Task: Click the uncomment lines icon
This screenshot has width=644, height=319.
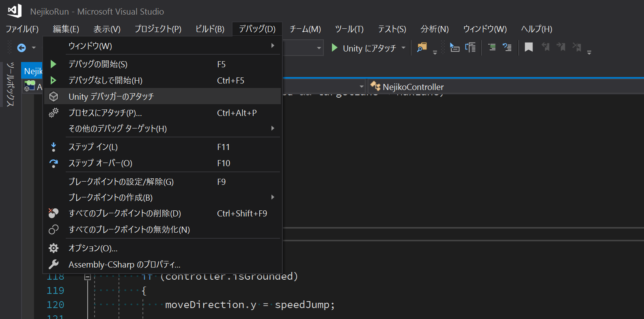Action: (x=507, y=47)
